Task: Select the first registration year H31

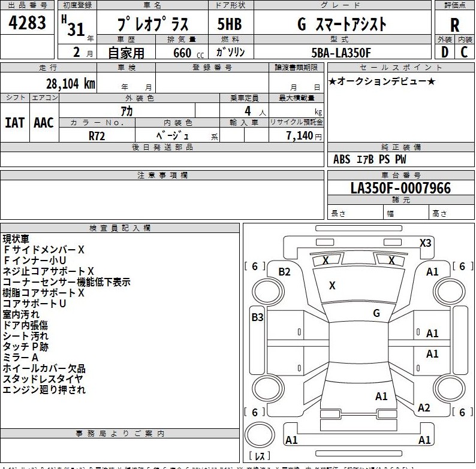Action: (73, 26)
